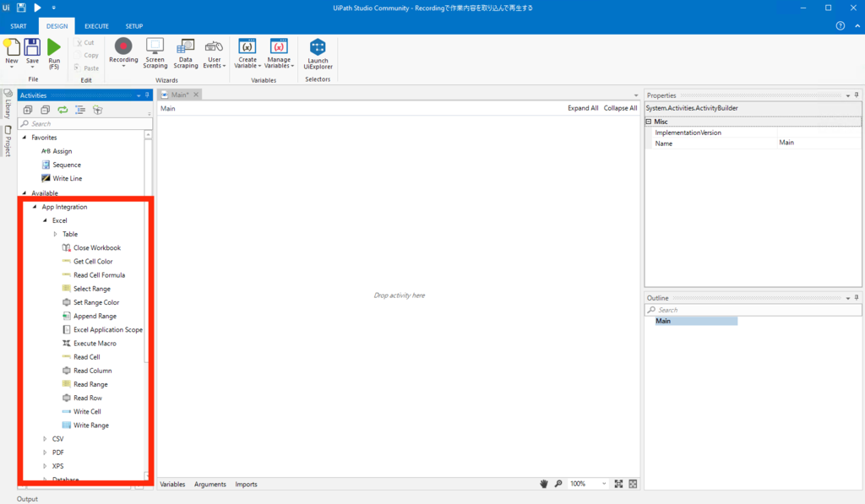Collapse all activities icon in Activities toolbar
865x504 pixels.
click(x=46, y=110)
